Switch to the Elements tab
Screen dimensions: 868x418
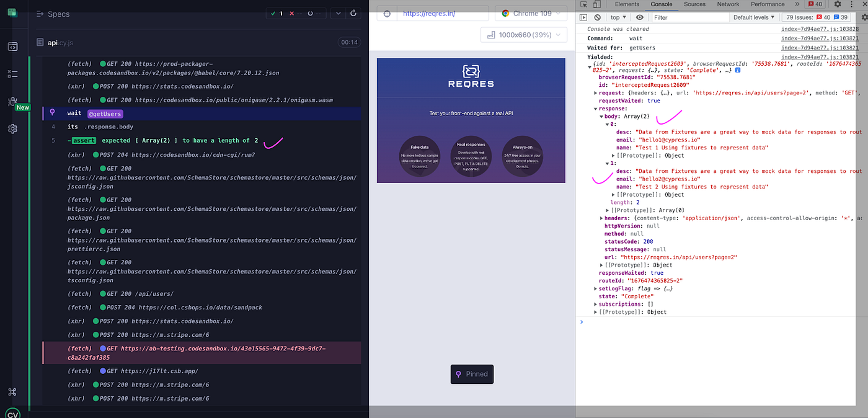[627, 4]
